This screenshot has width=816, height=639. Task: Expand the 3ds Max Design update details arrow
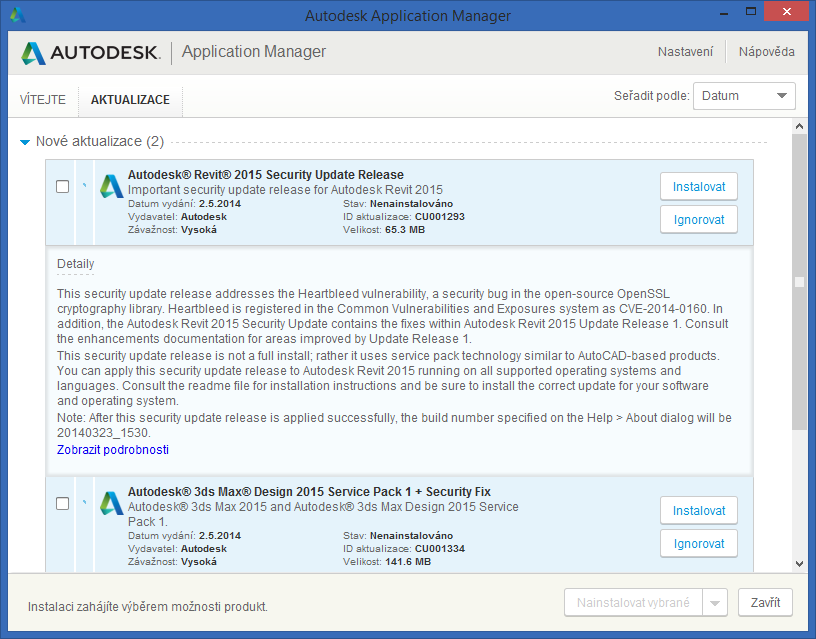(x=84, y=502)
